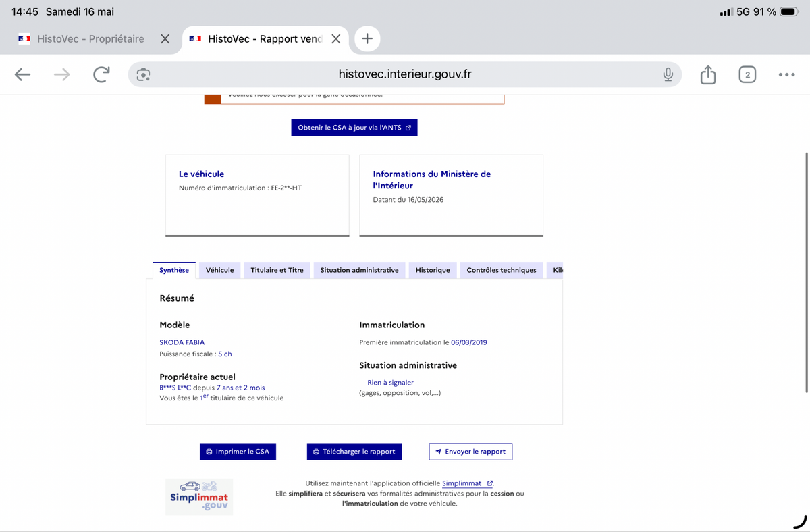Tap the histovec.interieur.gouv.fr address field
The image size is (810, 532).
click(x=405, y=74)
